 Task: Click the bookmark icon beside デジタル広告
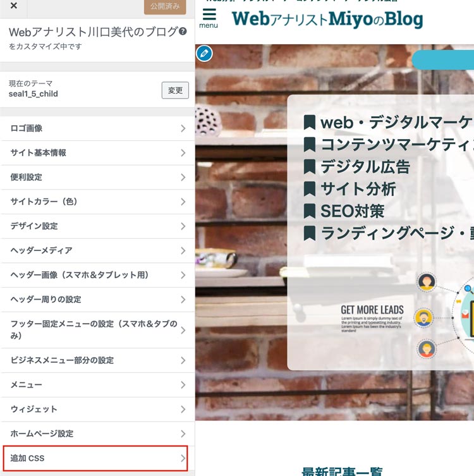tap(310, 167)
